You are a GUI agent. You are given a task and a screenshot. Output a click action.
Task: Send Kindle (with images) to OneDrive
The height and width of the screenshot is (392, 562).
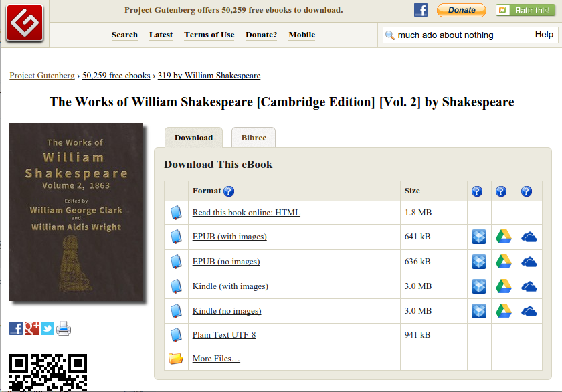tap(529, 287)
